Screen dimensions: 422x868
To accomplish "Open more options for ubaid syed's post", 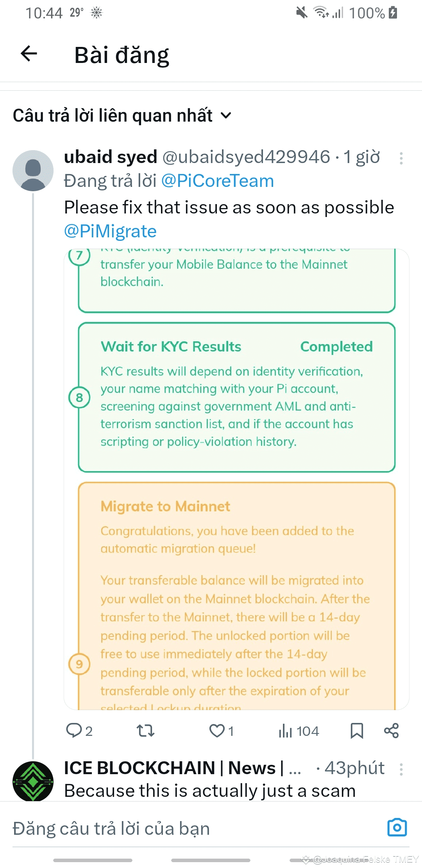I will coord(401,158).
